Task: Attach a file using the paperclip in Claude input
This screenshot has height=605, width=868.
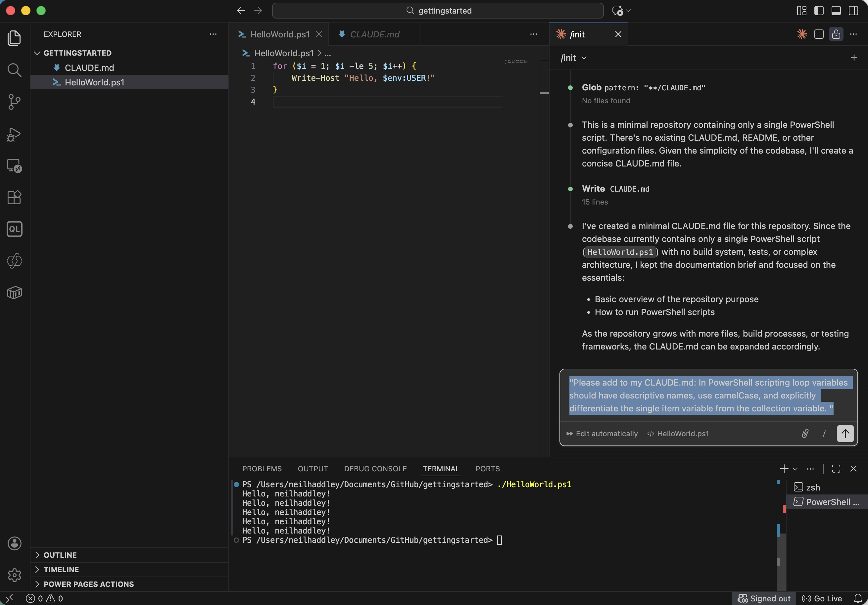Action: pyautogui.click(x=805, y=434)
